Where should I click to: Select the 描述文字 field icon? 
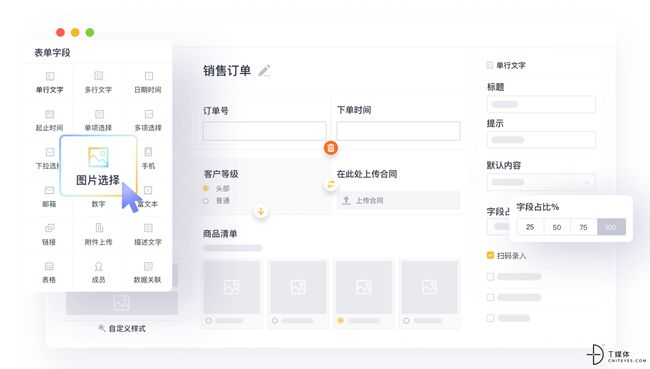point(148,228)
